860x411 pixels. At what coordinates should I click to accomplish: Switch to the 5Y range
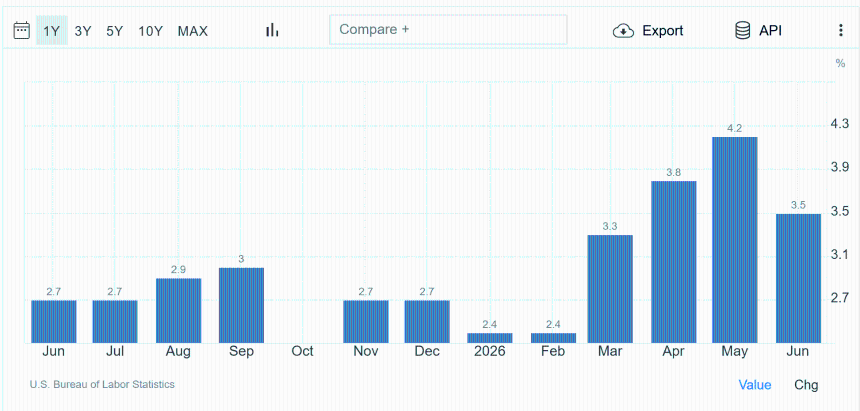click(x=115, y=31)
